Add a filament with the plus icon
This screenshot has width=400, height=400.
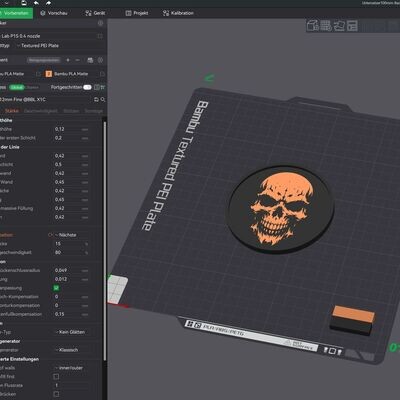pos(68,60)
